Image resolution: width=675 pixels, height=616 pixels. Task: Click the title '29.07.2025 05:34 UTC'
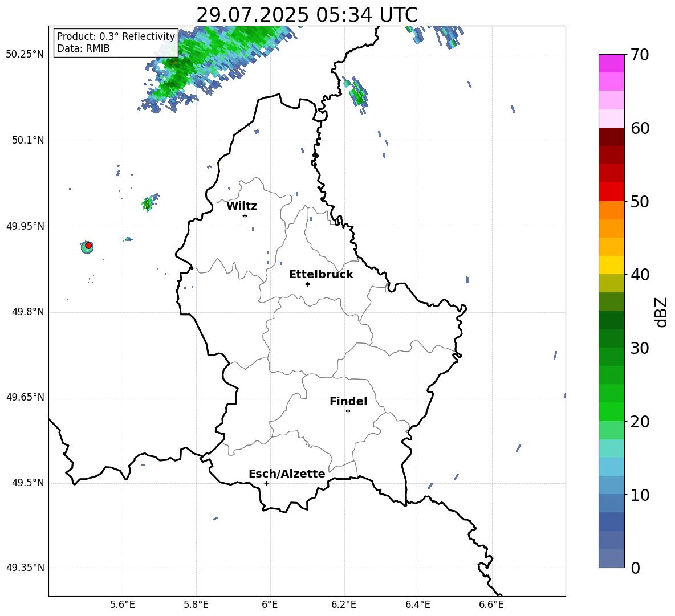pos(307,15)
